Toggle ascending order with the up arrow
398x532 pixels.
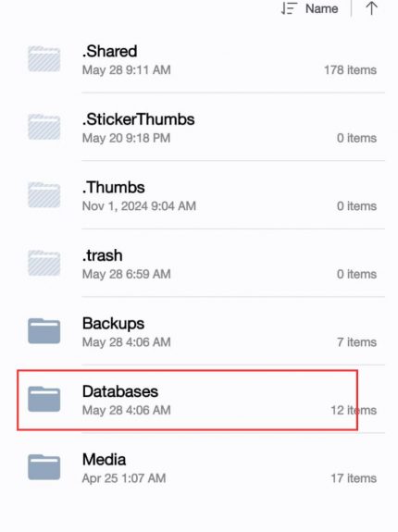pos(371,8)
